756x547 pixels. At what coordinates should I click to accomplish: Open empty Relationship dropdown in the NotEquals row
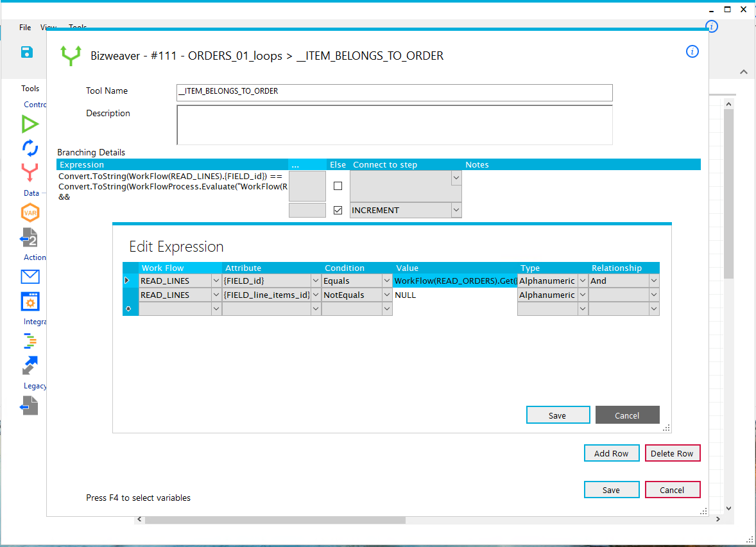654,295
